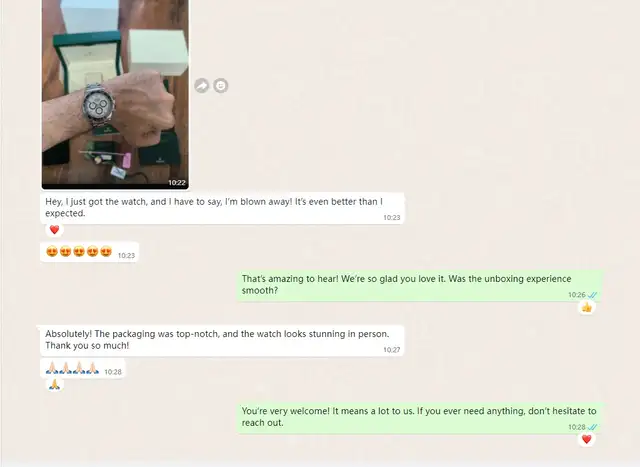Open the watch photo thumbnail
The image size is (640, 467).
coord(115,94)
